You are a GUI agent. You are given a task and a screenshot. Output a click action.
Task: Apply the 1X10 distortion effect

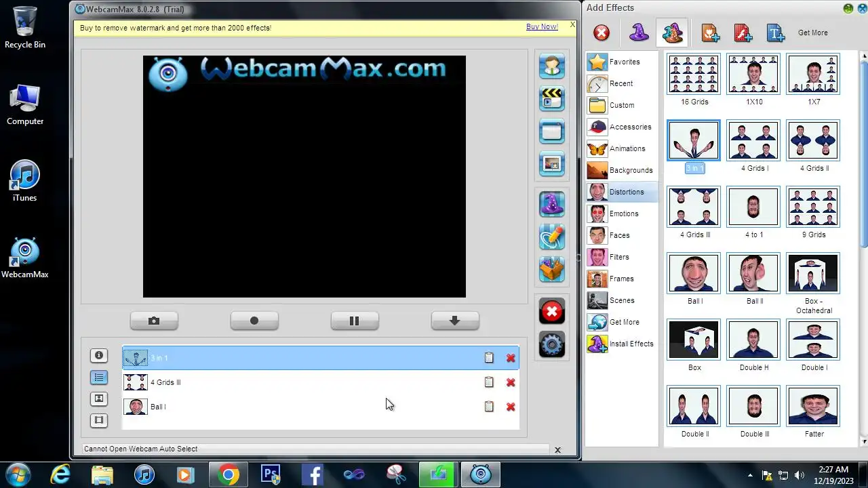pyautogui.click(x=753, y=74)
